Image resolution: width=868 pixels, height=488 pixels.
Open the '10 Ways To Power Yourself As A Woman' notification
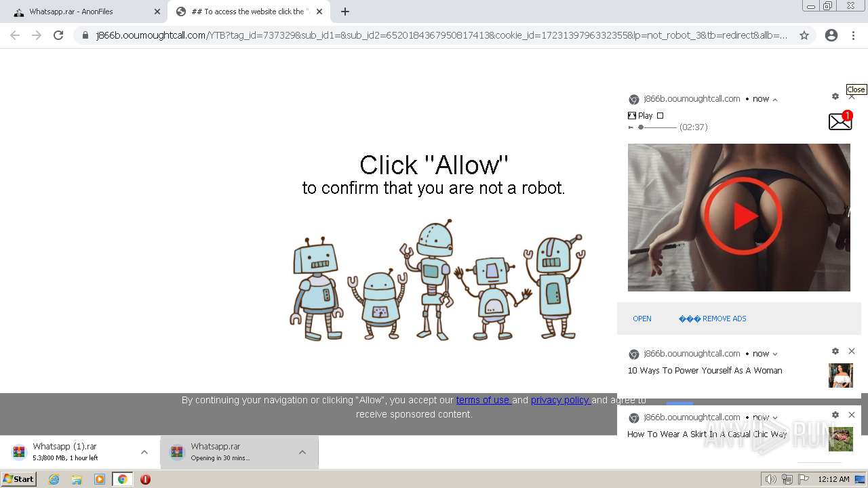(x=705, y=370)
